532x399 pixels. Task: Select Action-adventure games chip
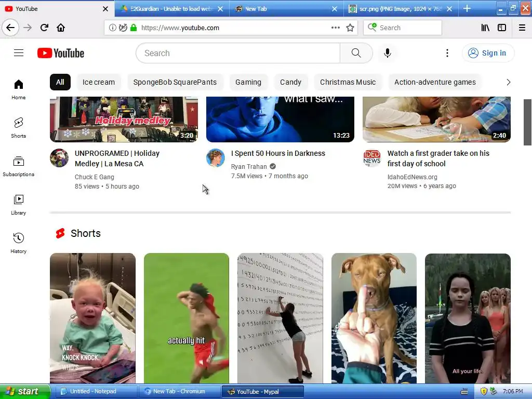coord(435,82)
